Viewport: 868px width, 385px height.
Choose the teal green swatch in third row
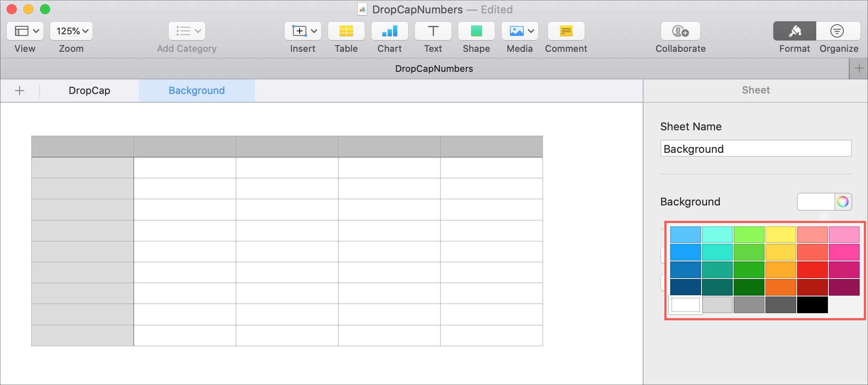pyautogui.click(x=717, y=270)
